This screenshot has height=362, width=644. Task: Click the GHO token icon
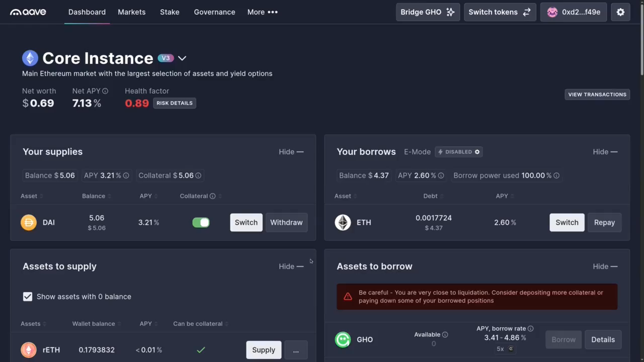coord(343,339)
